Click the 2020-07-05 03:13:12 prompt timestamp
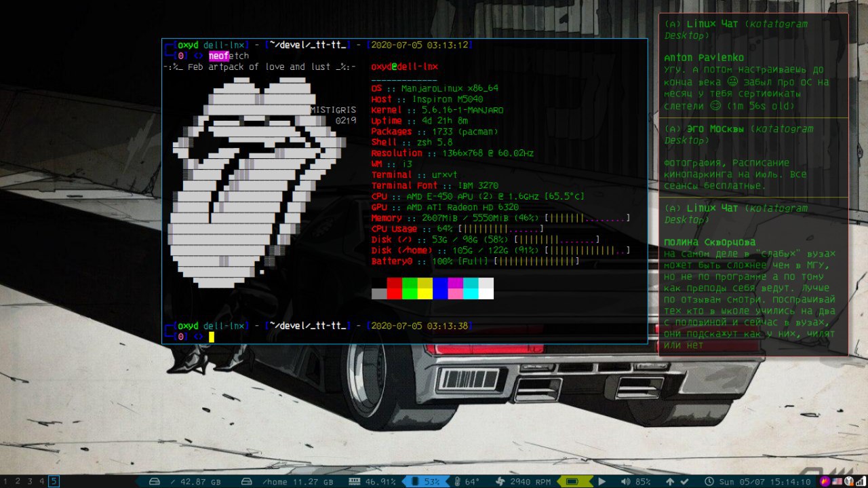 (420, 45)
